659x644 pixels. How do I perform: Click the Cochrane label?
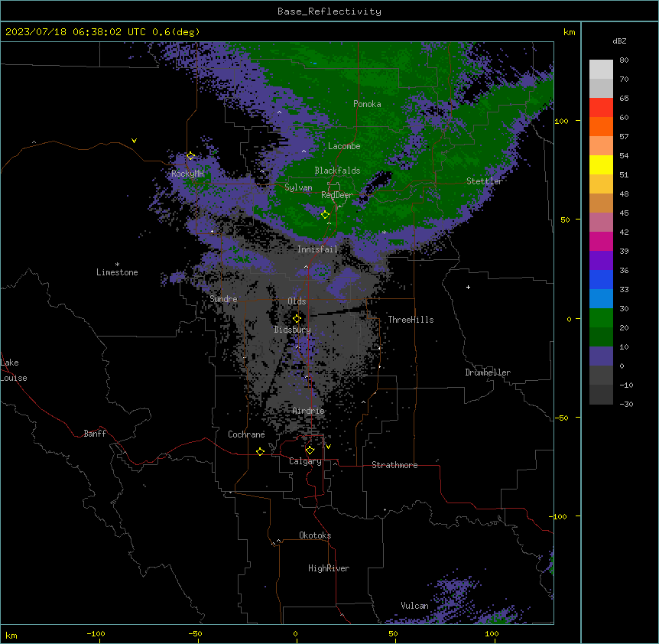[x=246, y=434]
